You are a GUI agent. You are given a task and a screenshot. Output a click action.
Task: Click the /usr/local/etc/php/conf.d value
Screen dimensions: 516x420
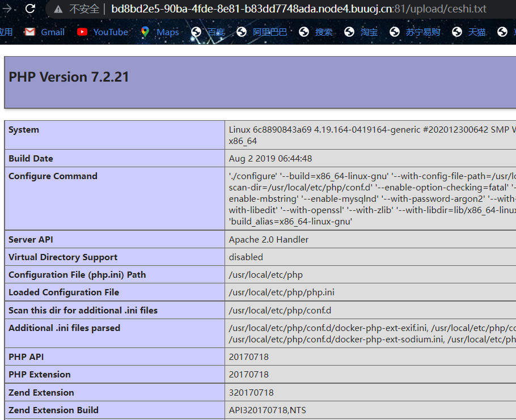click(x=280, y=311)
